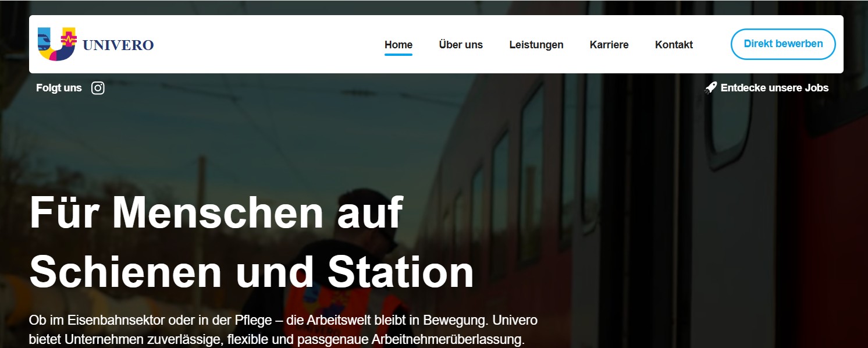Viewport: 868px width, 348px height.
Task: Click the headline Für Menschen auf Schienen
Action: [250, 242]
